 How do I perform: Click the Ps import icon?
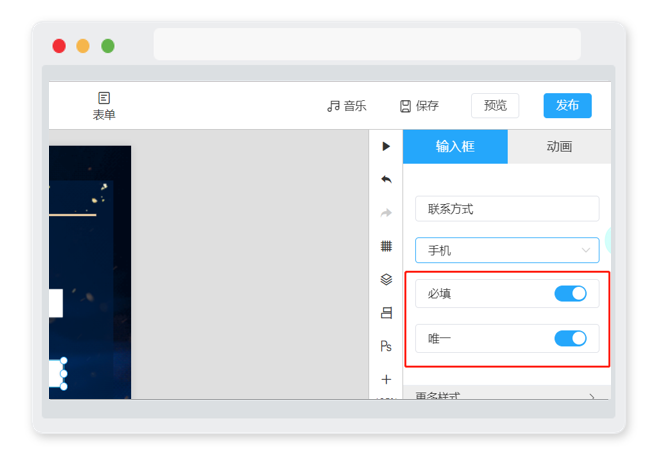[386, 346]
